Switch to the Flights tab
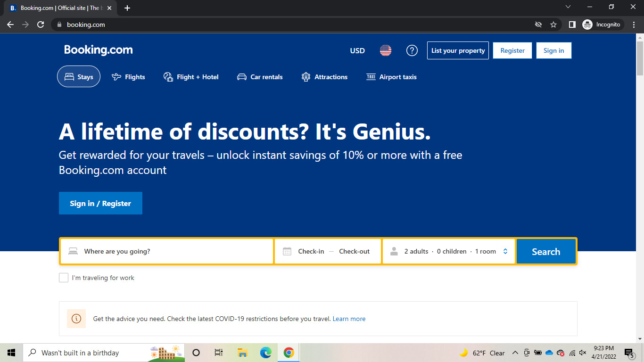Image resolution: width=644 pixels, height=362 pixels. pos(128,77)
